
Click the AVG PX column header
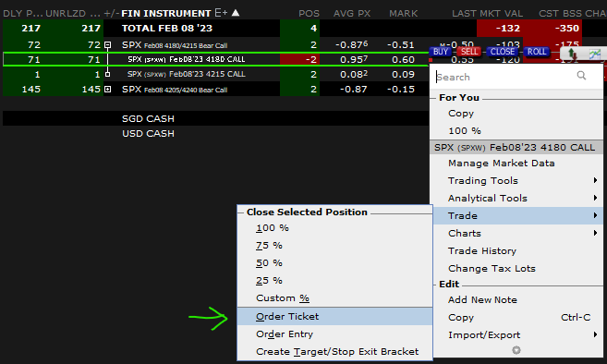click(x=352, y=14)
